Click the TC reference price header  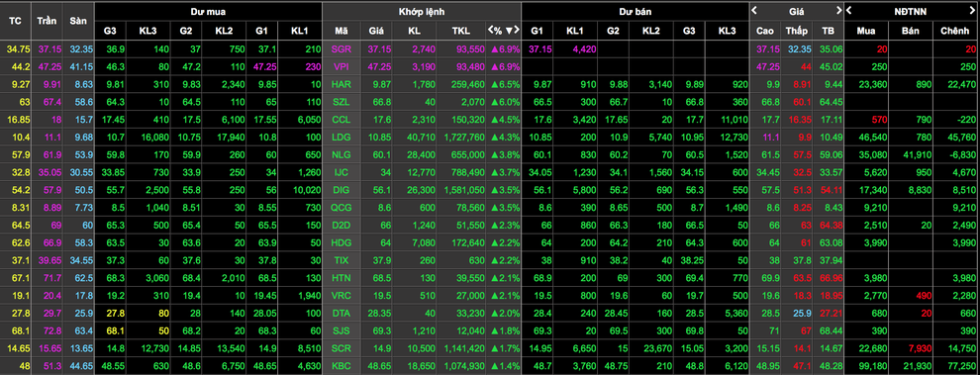pos(16,21)
